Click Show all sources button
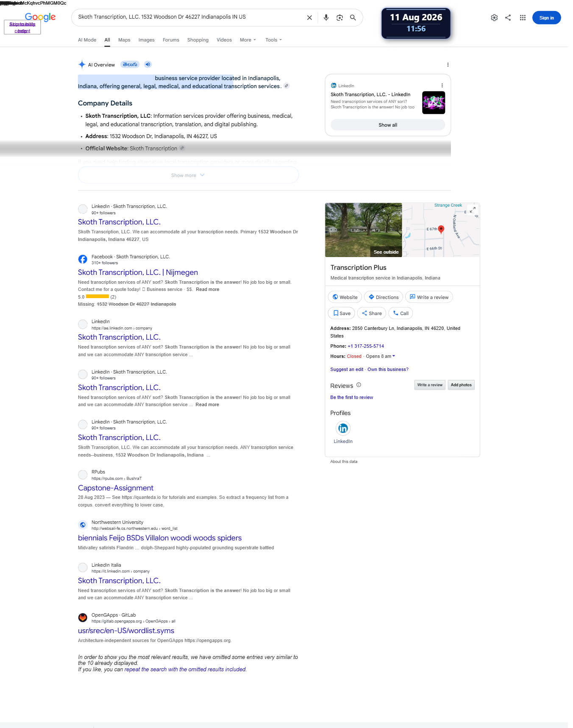 pyautogui.click(x=388, y=125)
